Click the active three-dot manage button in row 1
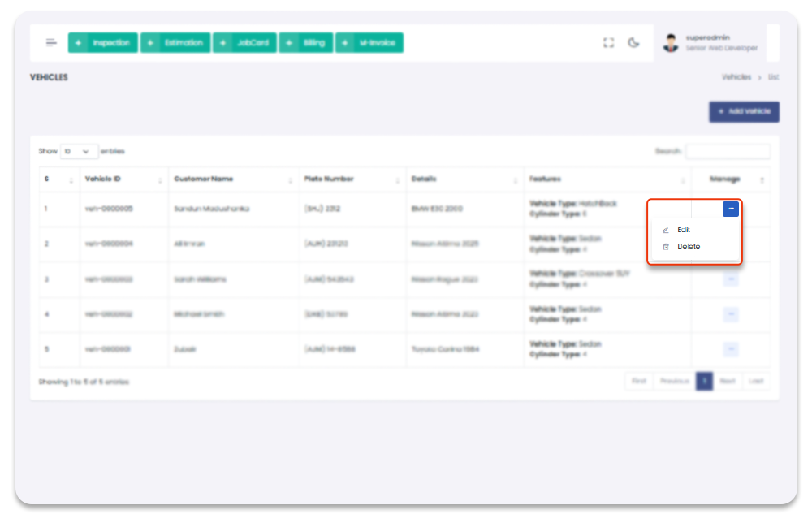812x514 pixels. (731, 209)
